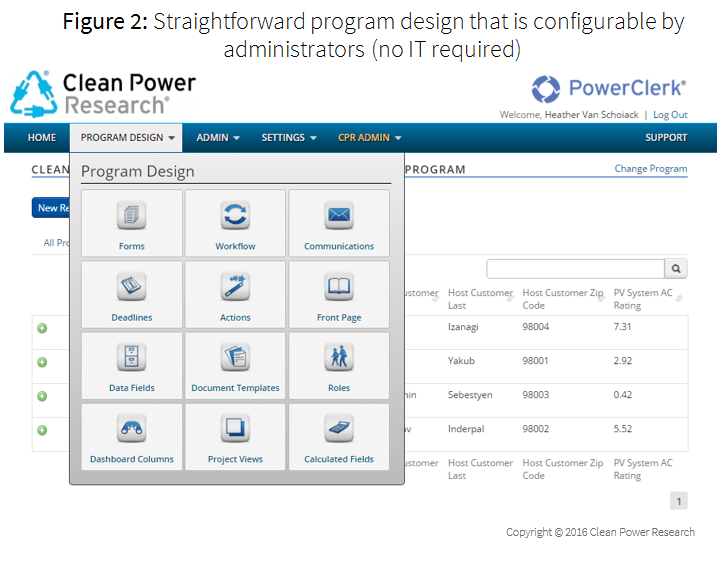This screenshot has height=561, width=720.
Task: Select the zip code 98003 cell
Action: point(535,395)
